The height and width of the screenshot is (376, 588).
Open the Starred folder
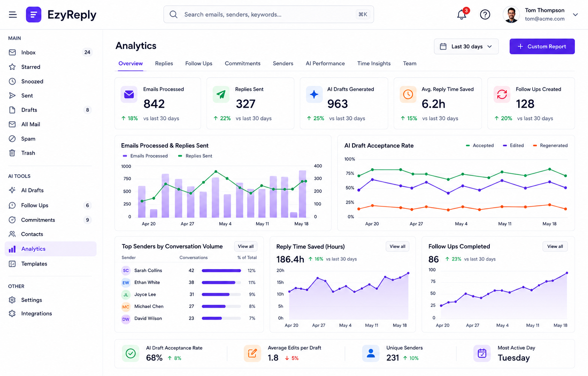click(50, 67)
